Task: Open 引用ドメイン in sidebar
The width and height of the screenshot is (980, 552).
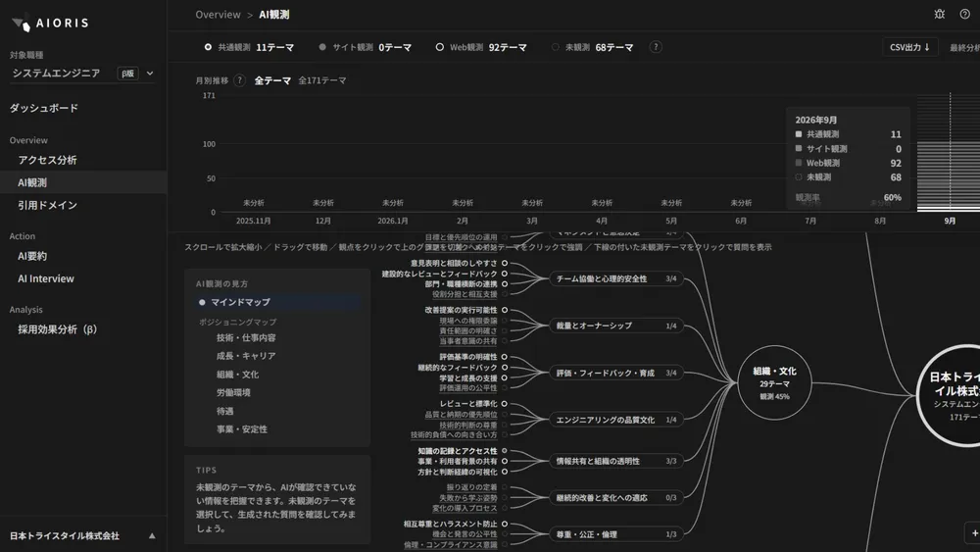Action: [x=47, y=205]
